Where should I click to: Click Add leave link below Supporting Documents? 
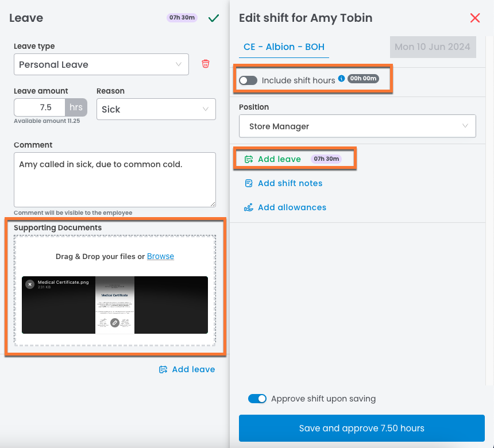193,369
